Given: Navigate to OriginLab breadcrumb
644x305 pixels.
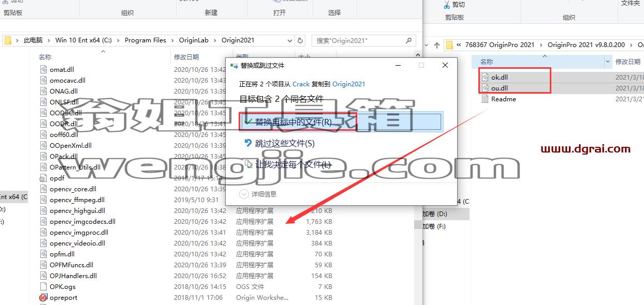Looking at the screenshot, I should (194, 40).
